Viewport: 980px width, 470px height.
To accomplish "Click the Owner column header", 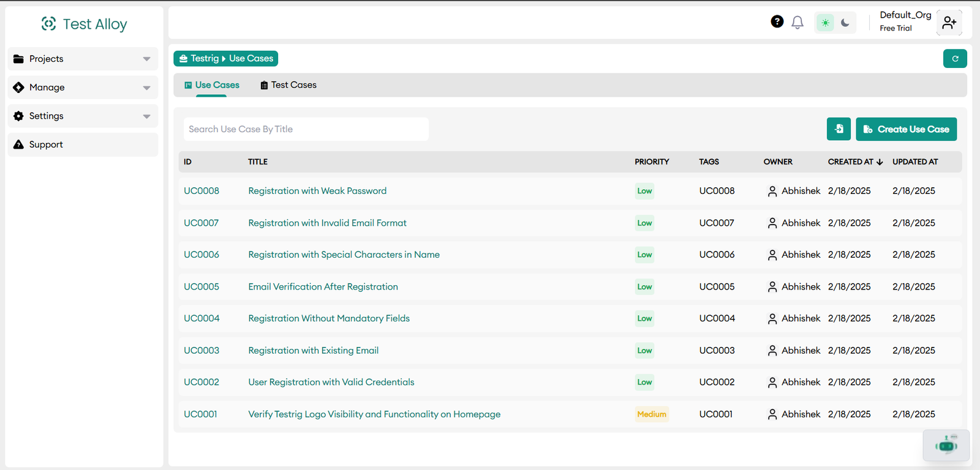I will click(x=778, y=162).
